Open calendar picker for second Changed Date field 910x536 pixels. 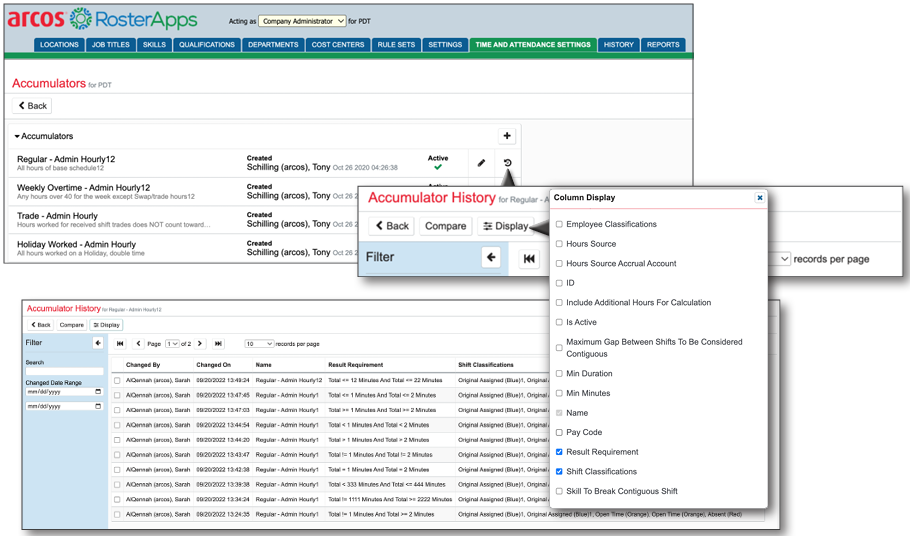(x=98, y=406)
